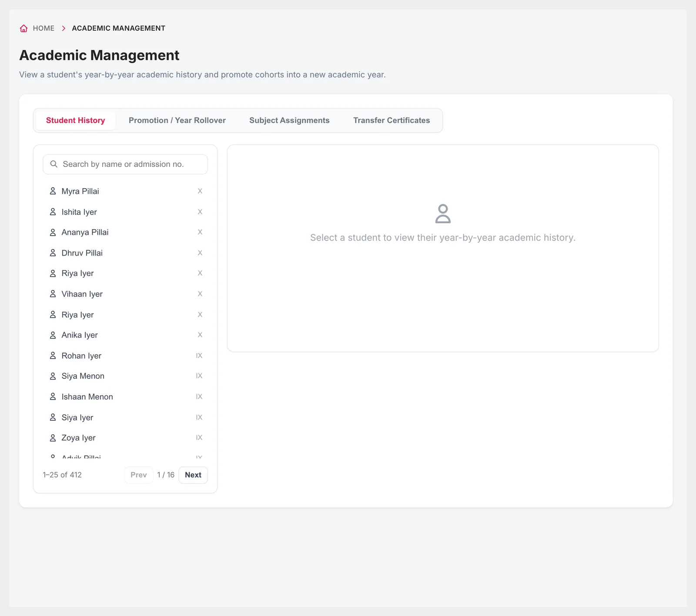Image resolution: width=696 pixels, height=616 pixels.
Task: Click the Prev pagination button
Action: (x=139, y=475)
